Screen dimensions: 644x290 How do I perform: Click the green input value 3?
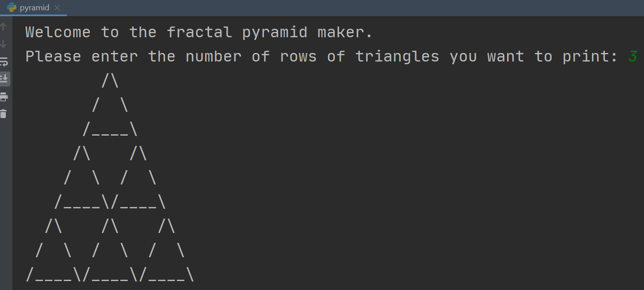[x=633, y=57]
